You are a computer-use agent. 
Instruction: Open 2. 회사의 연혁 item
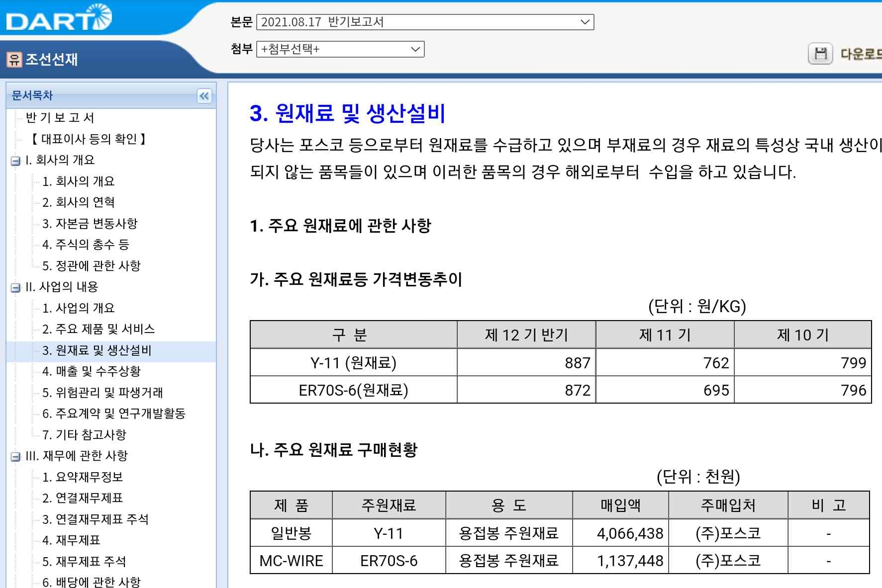(x=78, y=202)
